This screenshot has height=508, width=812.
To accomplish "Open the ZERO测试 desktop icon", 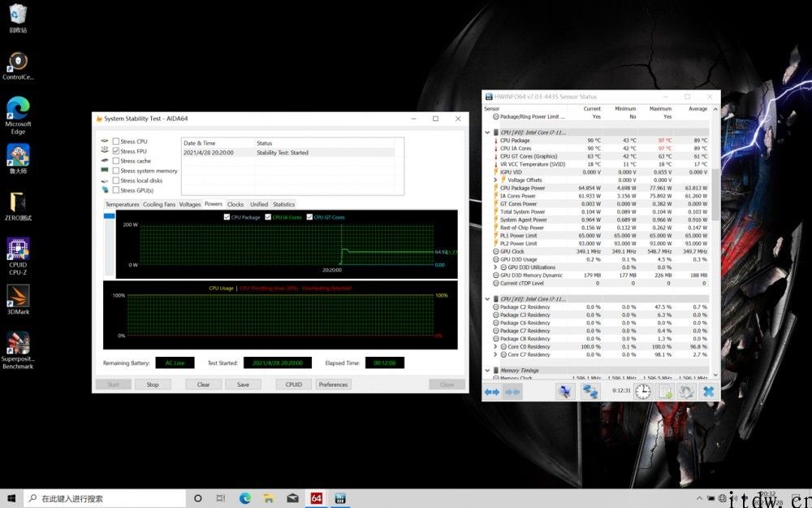I will click(x=18, y=206).
